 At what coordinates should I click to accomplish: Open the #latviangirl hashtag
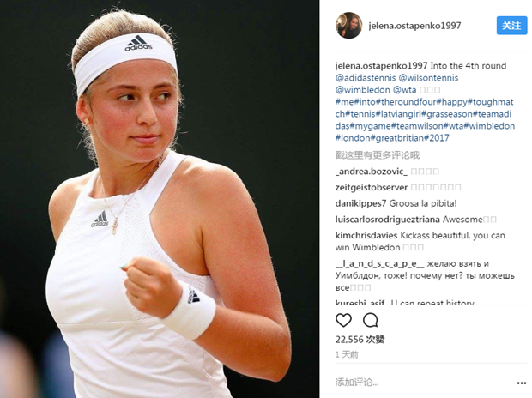click(x=398, y=114)
